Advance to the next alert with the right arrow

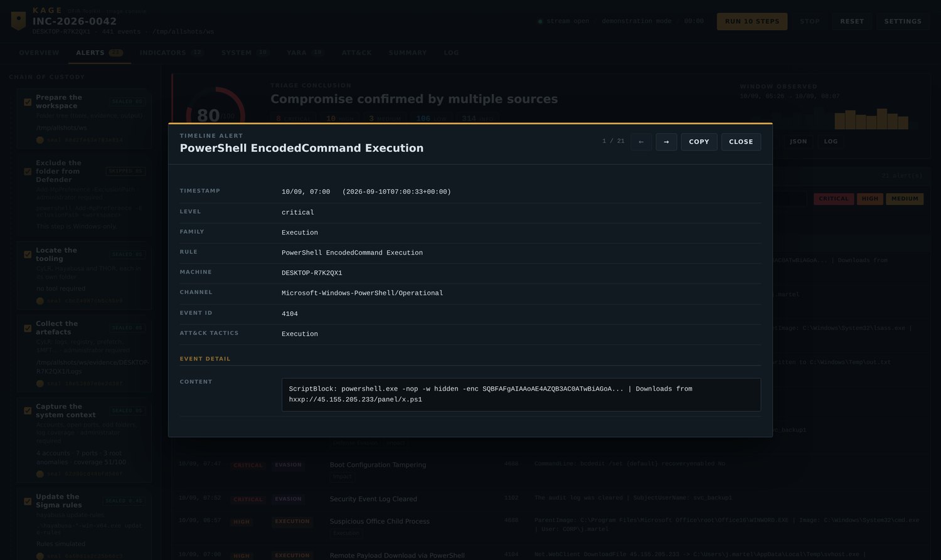tap(666, 142)
